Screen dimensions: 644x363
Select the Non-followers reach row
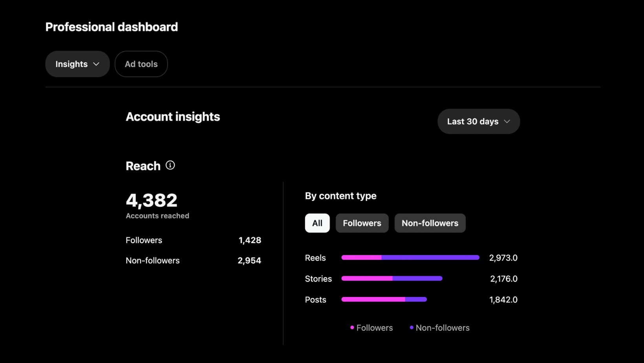[x=193, y=260]
